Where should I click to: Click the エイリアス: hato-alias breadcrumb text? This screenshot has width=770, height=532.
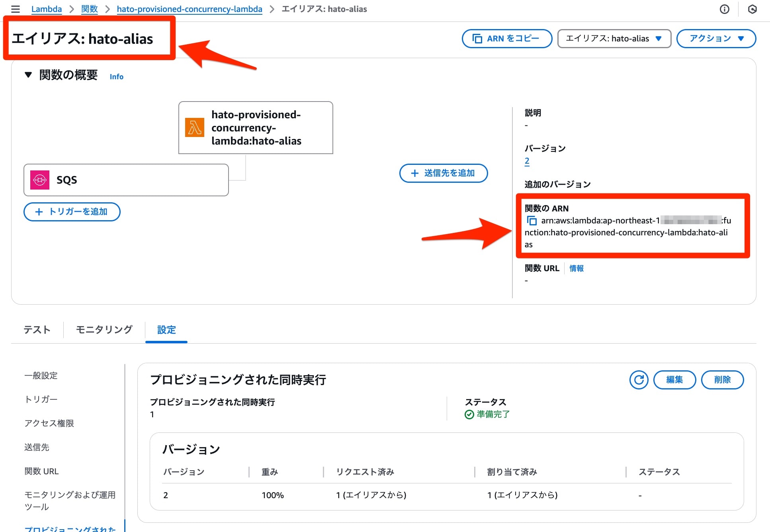pos(324,9)
